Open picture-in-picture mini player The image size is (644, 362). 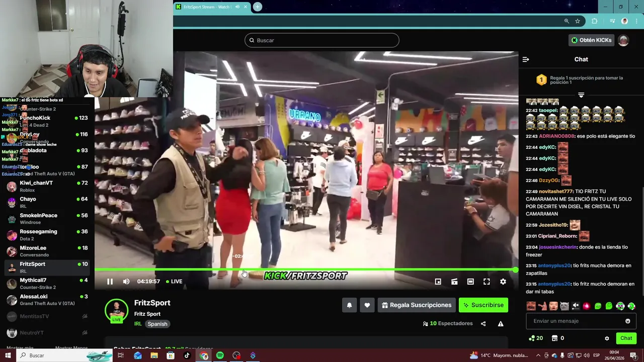438,282
